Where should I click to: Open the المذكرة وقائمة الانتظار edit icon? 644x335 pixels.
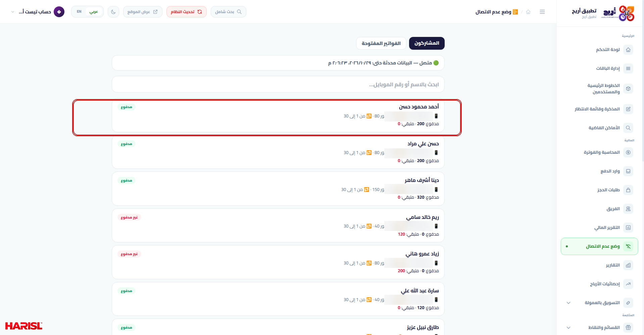point(628,109)
